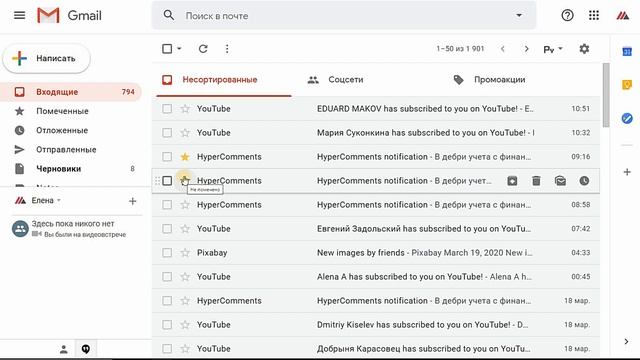Image resolution: width=640 pixels, height=360 pixels.
Task: Click the Написать compose button
Action: pyautogui.click(x=47, y=58)
